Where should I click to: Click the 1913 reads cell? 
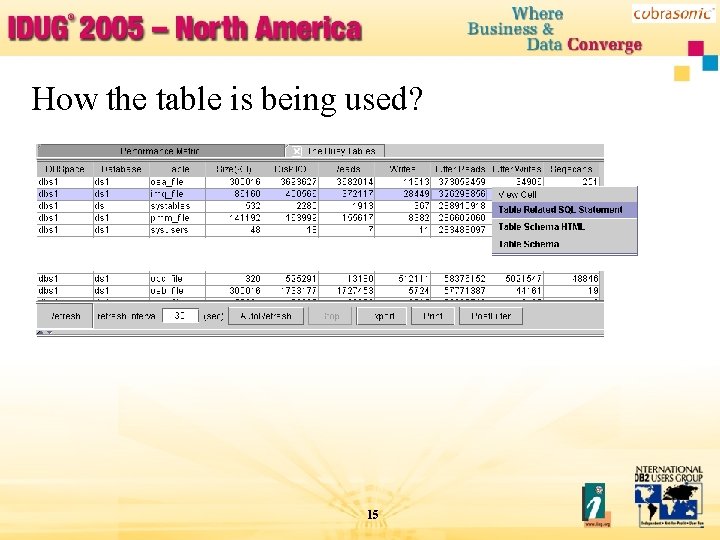pyautogui.click(x=347, y=206)
